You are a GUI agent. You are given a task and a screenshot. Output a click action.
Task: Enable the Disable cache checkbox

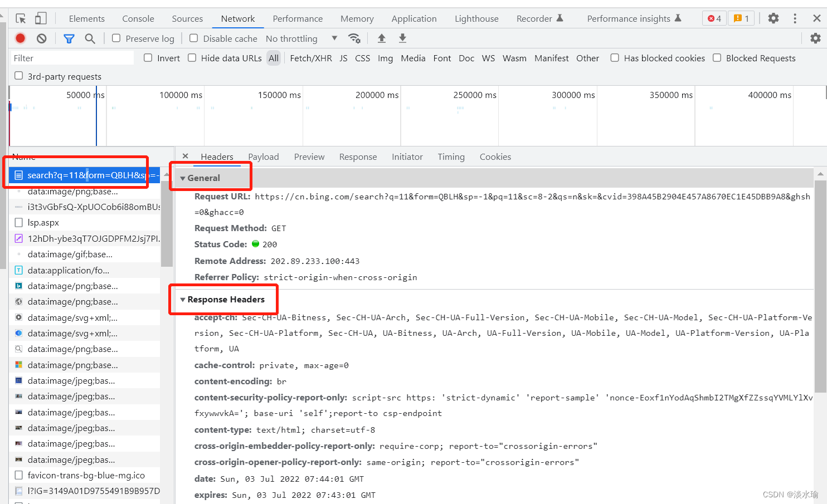click(x=193, y=38)
